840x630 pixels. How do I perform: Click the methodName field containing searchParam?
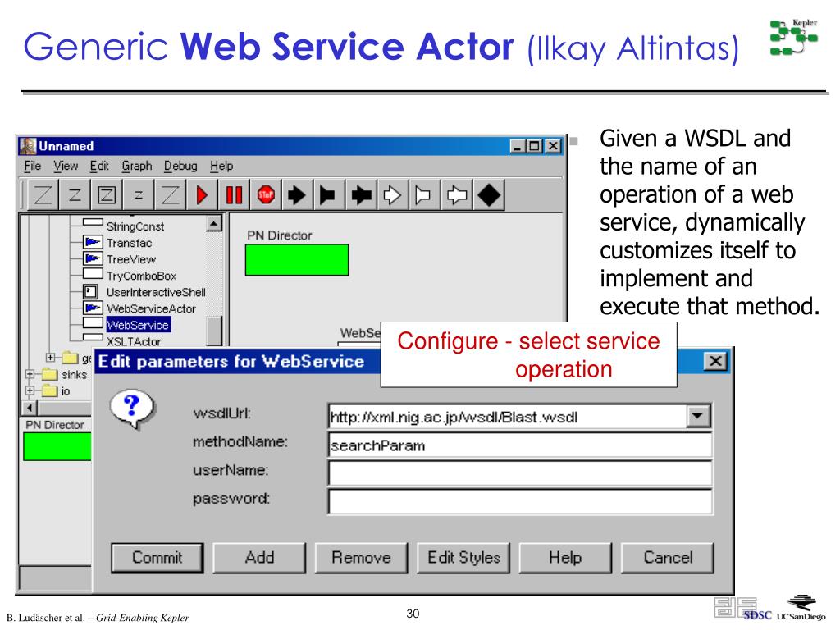pos(520,445)
